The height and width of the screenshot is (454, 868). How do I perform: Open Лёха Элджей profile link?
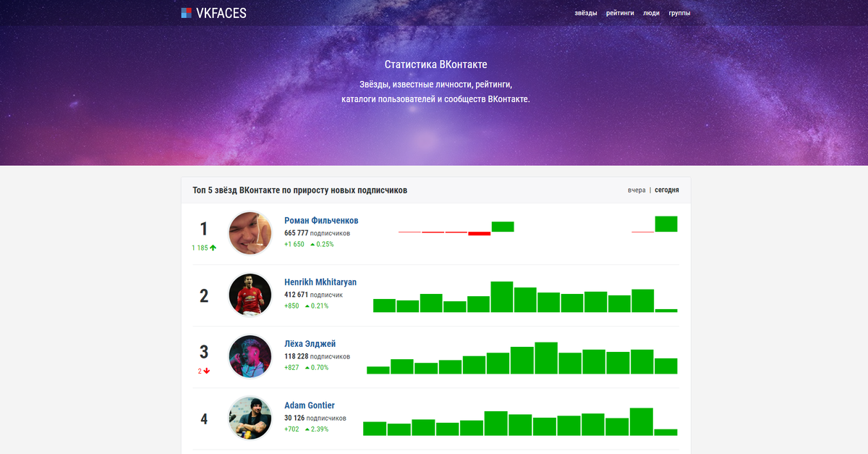[x=310, y=344]
